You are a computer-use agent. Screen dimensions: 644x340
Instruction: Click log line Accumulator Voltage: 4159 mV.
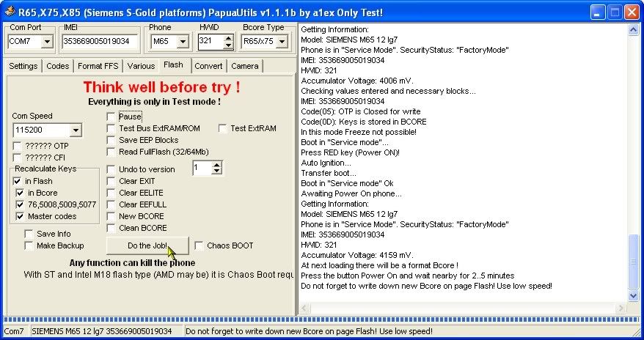[357, 255]
